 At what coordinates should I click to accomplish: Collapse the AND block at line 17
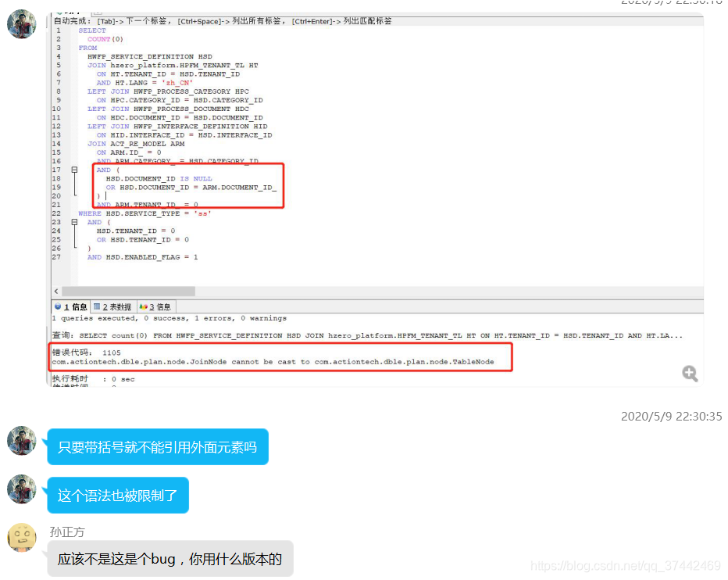tap(74, 170)
